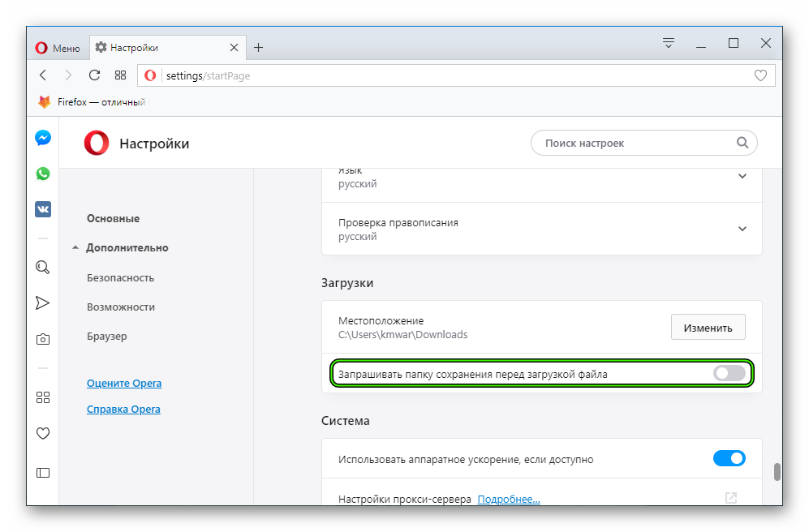Click the magnifier icon in settings search
This screenshot has height=532, width=809.
[x=742, y=143]
